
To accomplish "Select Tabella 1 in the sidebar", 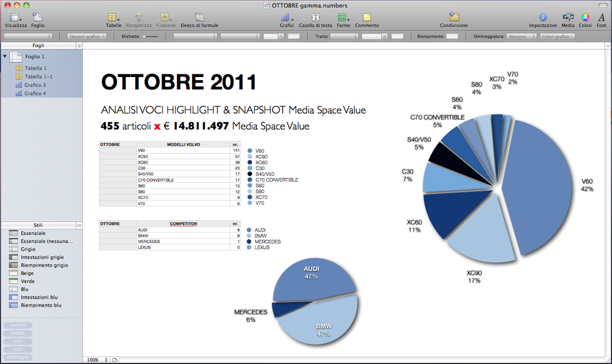I will (x=35, y=68).
